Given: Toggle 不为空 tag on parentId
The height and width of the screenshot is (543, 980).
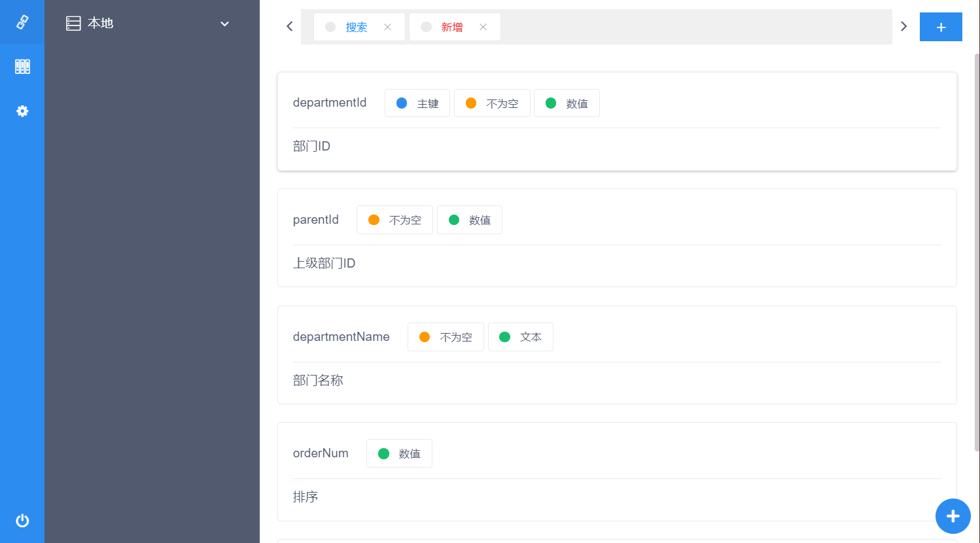Looking at the screenshot, I should [394, 220].
